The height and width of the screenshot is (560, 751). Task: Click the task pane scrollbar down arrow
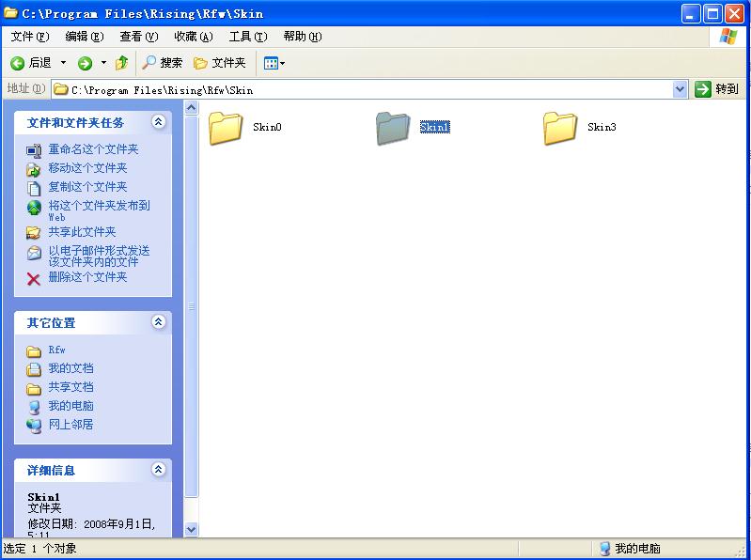point(191,529)
